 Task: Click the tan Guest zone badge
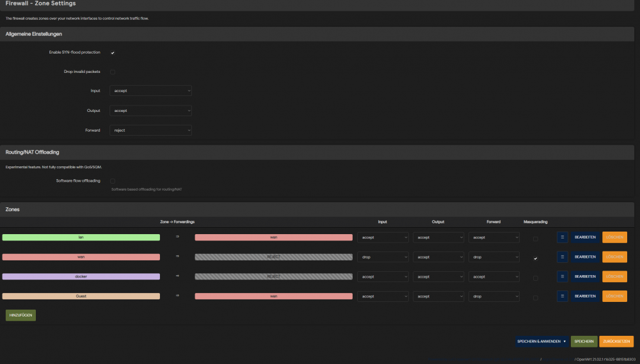point(81,296)
